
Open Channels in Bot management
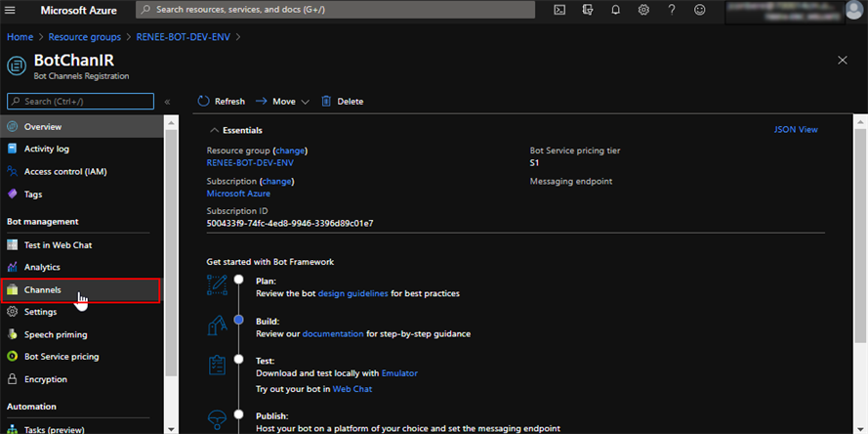80,290
